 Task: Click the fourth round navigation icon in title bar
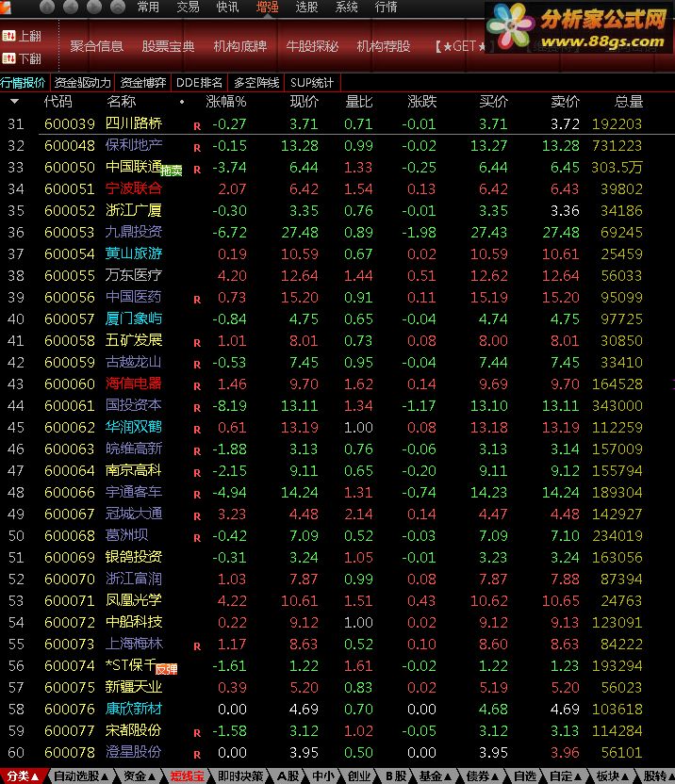point(117,7)
